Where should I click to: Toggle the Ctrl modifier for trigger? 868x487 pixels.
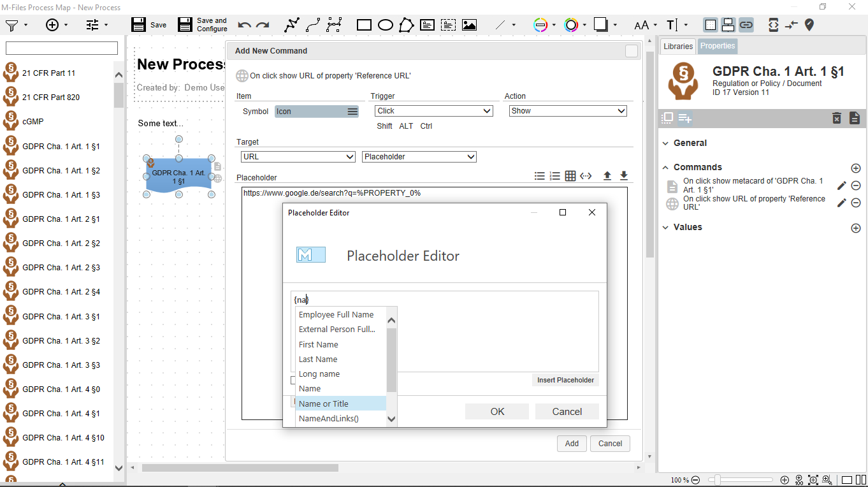[x=426, y=126]
